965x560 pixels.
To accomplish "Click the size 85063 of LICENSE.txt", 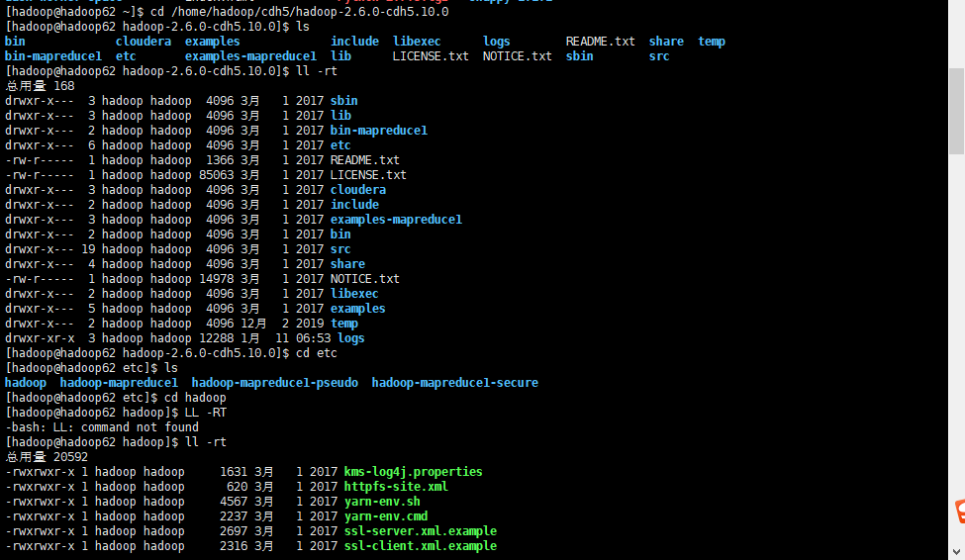I will [x=216, y=175].
